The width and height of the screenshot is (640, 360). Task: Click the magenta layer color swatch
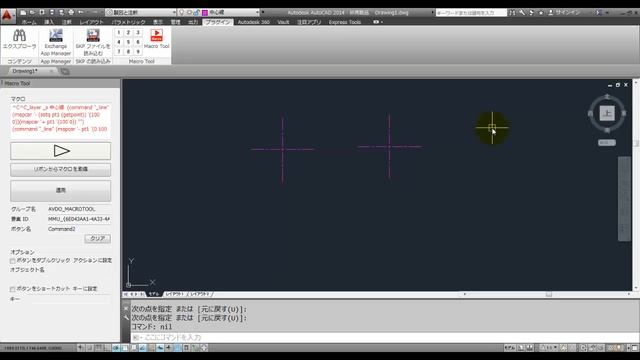205,13
